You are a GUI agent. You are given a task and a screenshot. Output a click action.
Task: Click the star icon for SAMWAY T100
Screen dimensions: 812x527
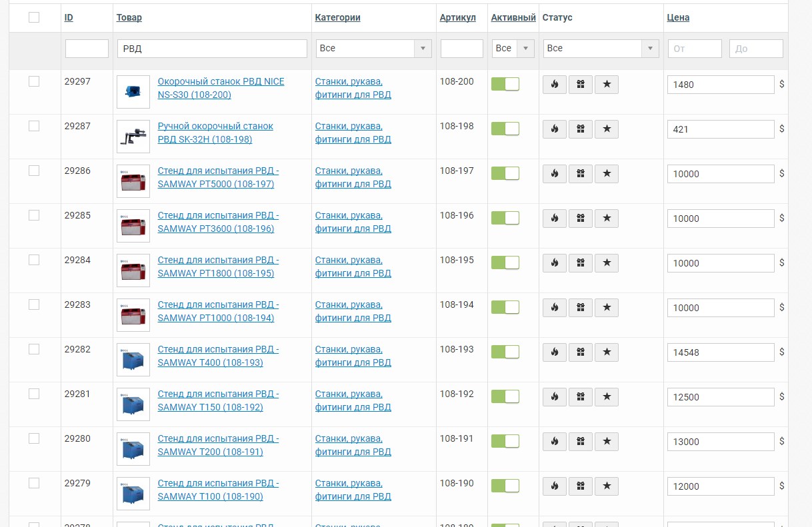coord(607,486)
